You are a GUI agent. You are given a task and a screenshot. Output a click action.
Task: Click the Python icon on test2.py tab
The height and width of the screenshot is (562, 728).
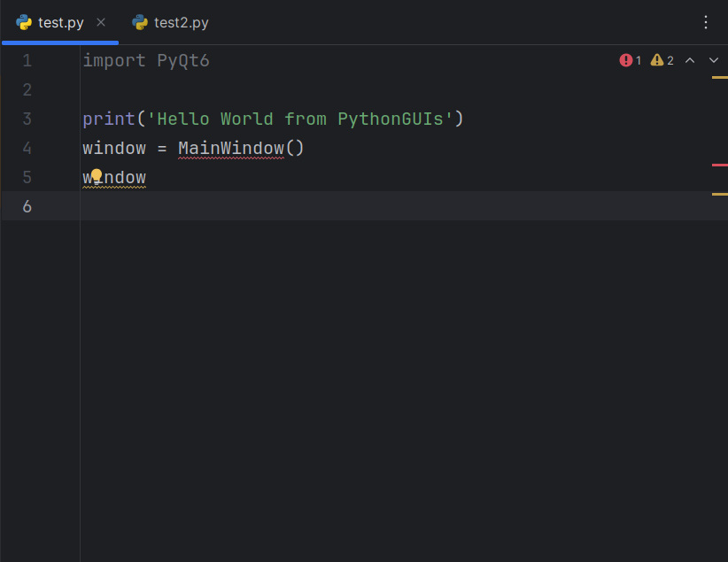click(x=140, y=22)
